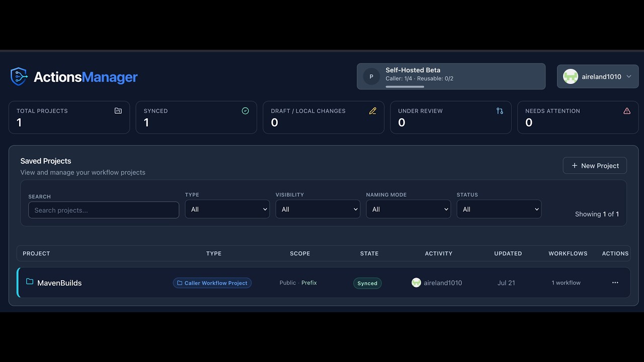This screenshot has width=644, height=362.
Task: Click the Under Review card count
Action: click(401, 122)
